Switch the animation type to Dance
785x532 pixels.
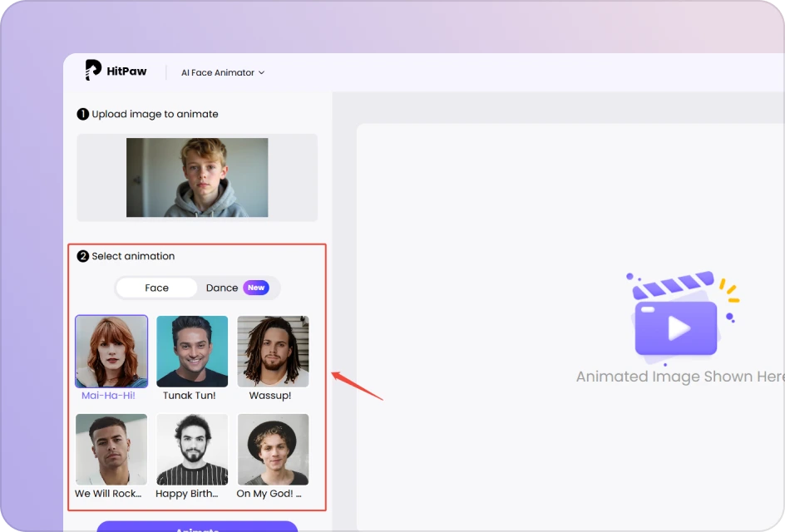point(223,288)
